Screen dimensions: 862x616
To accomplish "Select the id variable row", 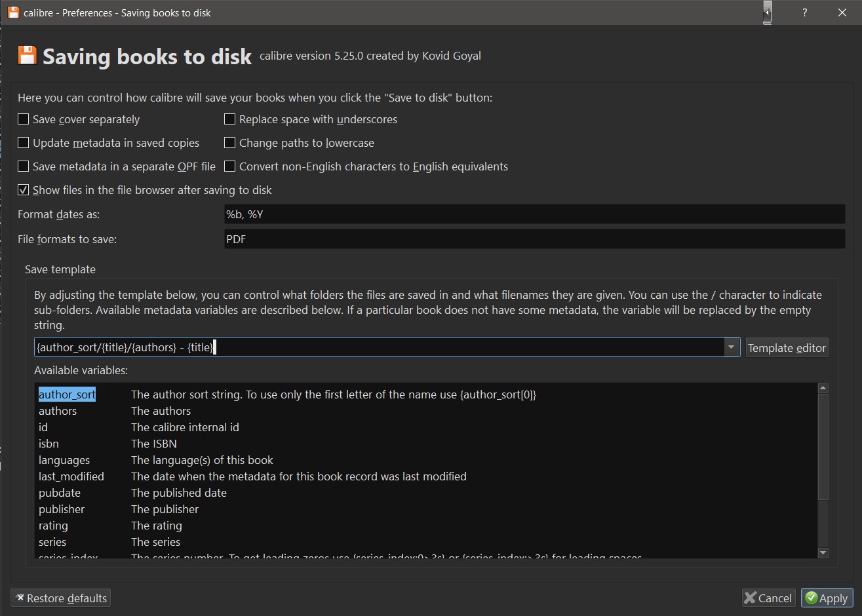I will tap(43, 427).
